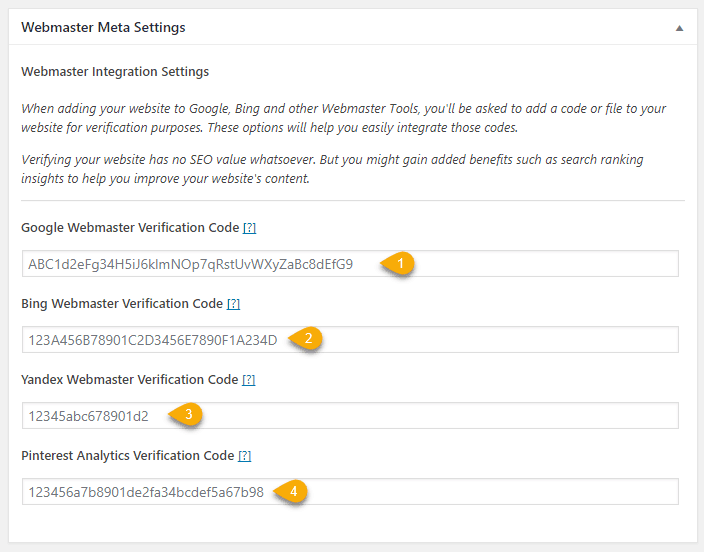Click the Google Webmaster Verification Code label
704x552 pixels.
coord(130,228)
